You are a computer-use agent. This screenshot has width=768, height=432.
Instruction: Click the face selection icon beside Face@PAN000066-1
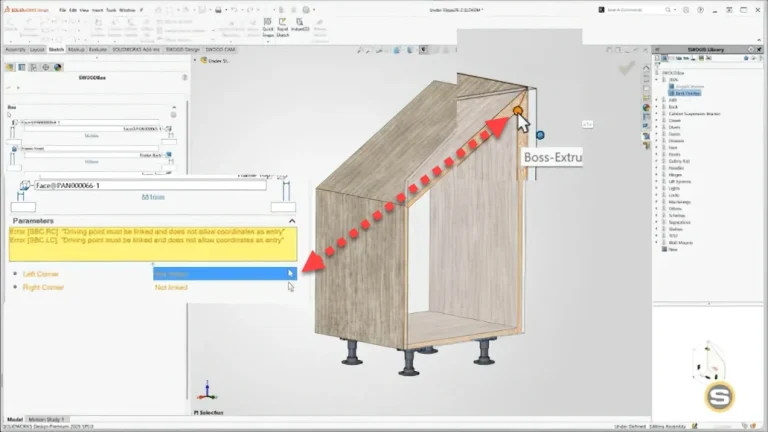(x=24, y=185)
